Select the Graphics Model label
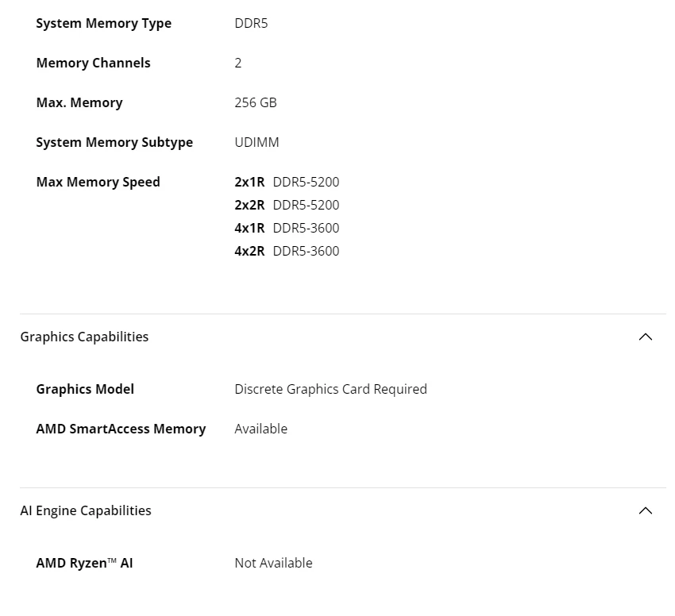 pyautogui.click(x=85, y=389)
